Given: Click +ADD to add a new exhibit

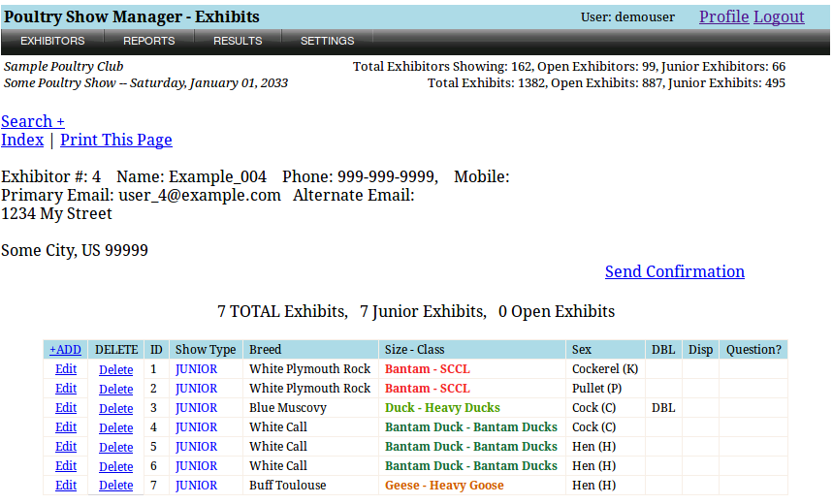Looking at the screenshot, I should click(66, 350).
